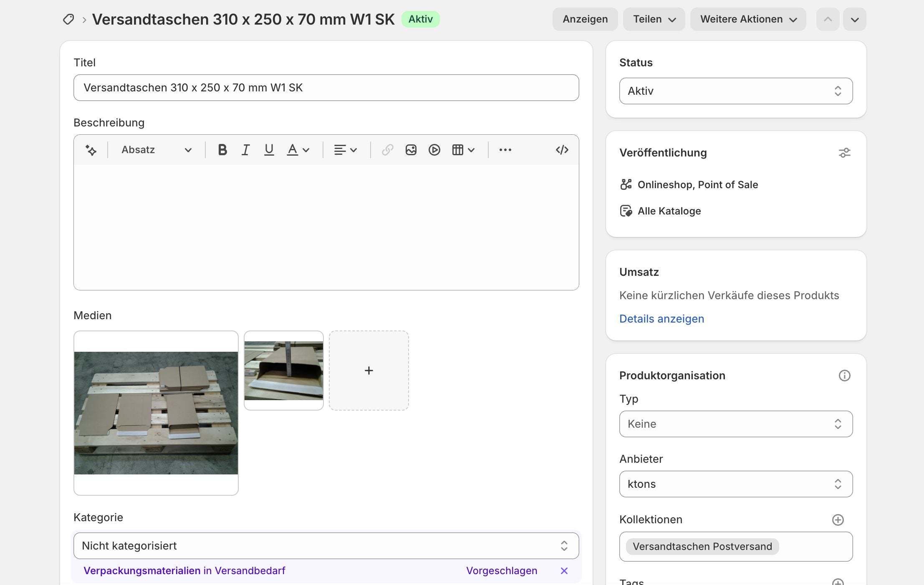The image size is (924, 585).
Task: Open the Anbieter ktons dropdown
Action: click(736, 484)
